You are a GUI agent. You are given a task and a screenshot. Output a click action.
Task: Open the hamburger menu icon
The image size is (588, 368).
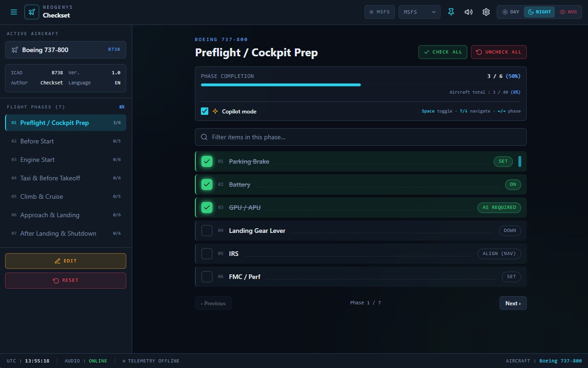(14, 12)
